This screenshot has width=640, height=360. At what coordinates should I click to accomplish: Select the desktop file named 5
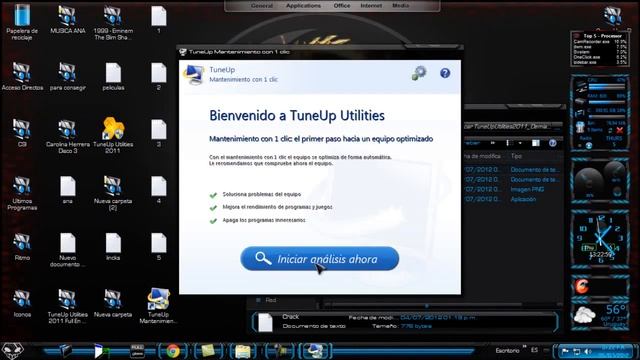159,246
